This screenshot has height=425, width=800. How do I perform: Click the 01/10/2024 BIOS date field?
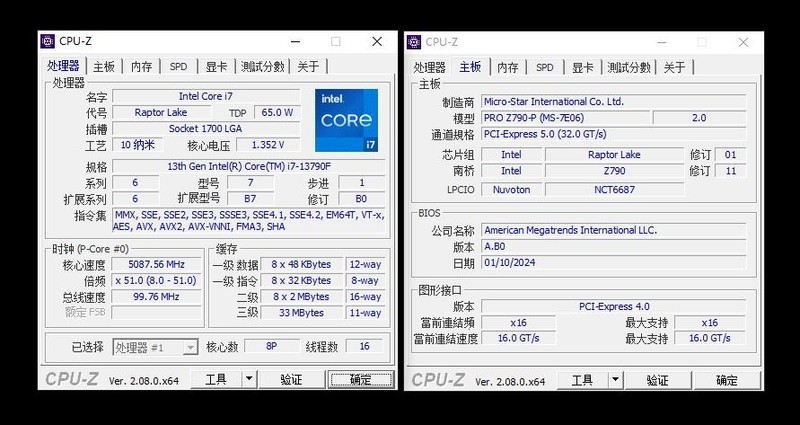[x=614, y=263]
